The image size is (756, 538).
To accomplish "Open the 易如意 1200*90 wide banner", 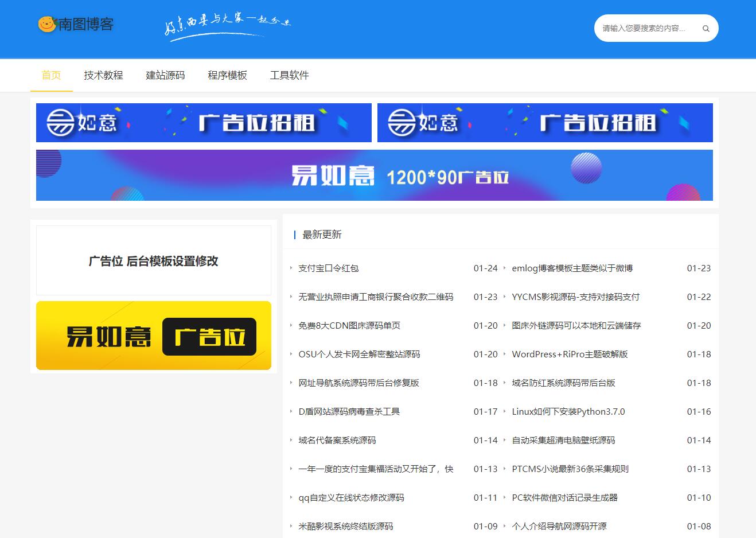I will click(x=374, y=175).
